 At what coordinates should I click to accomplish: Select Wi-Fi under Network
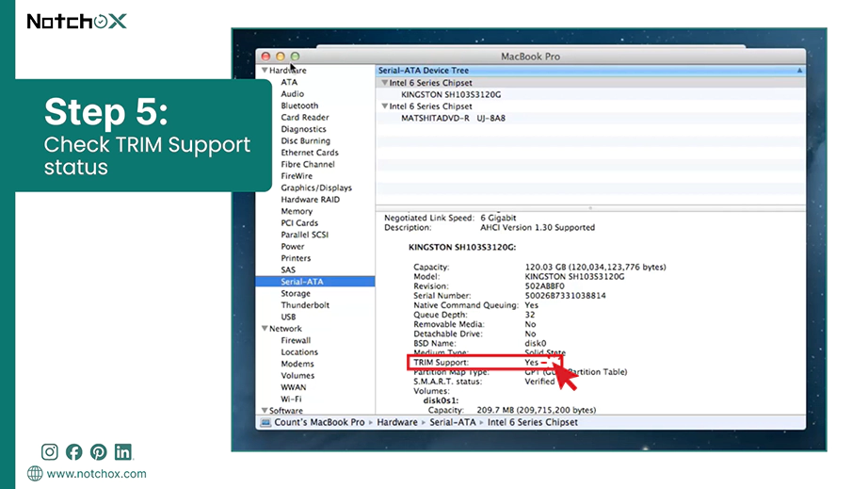(291, 399)
